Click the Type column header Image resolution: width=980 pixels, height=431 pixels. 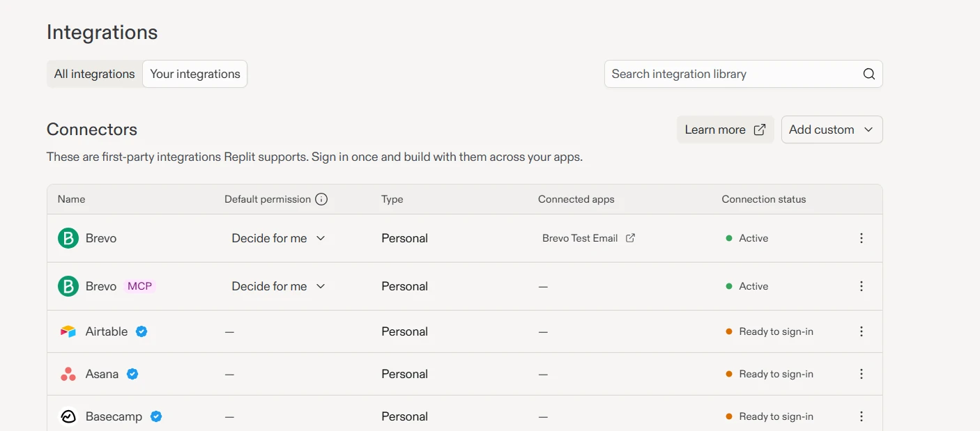tap(392, 199)
